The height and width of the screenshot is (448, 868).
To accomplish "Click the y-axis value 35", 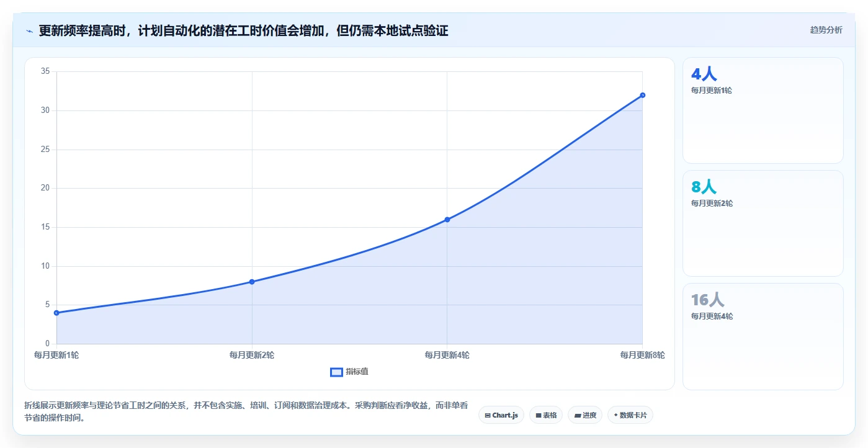I will 45,71.
